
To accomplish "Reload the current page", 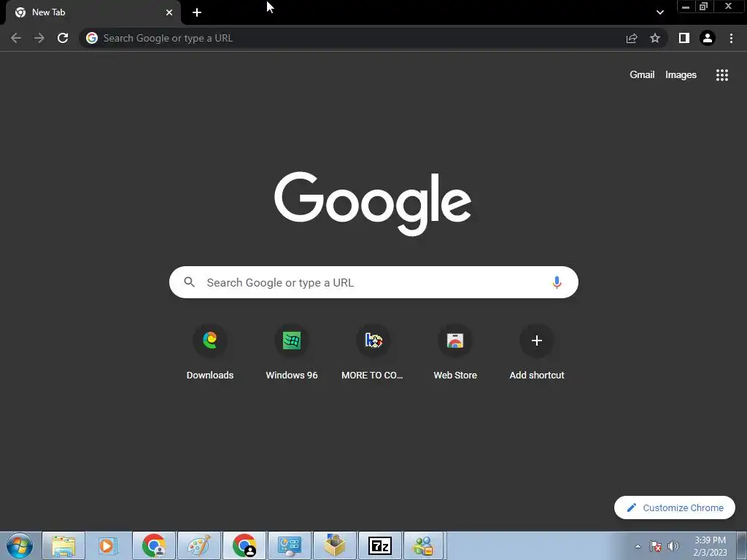I will click(63, 38).
